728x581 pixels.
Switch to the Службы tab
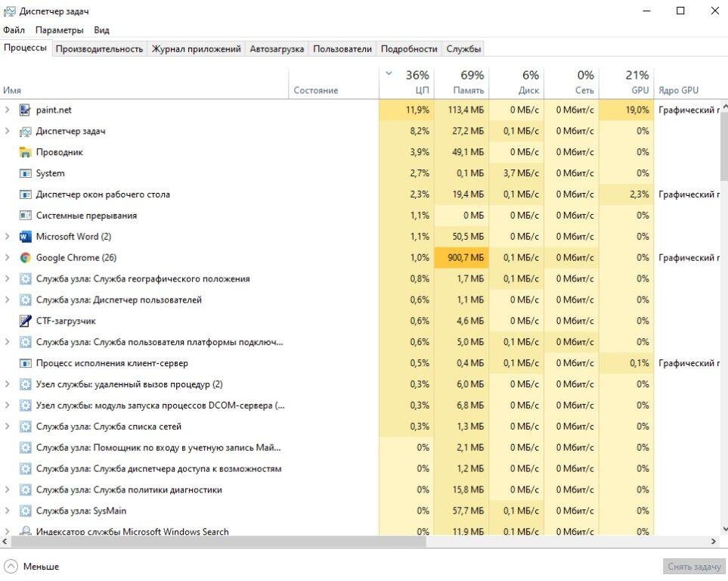(463, 49)
